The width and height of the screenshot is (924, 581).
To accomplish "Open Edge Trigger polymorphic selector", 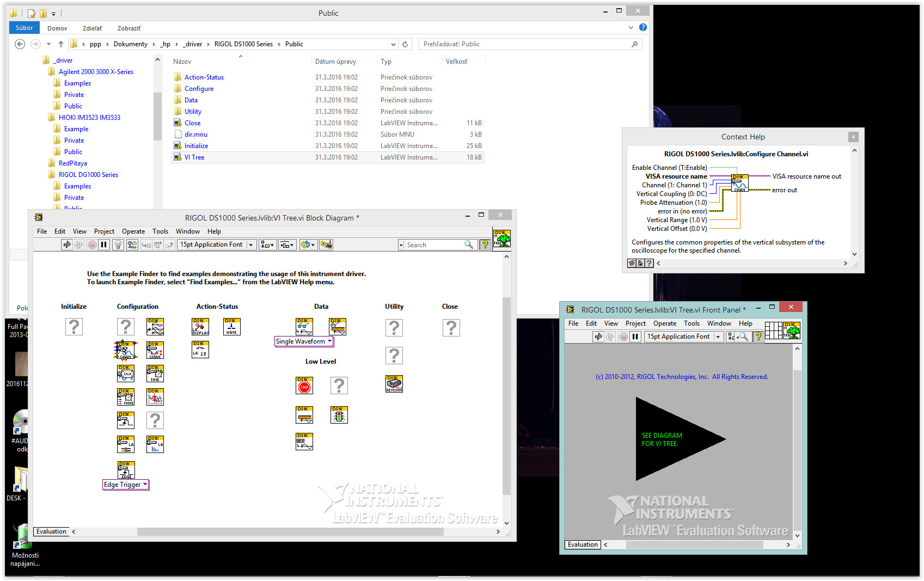I will 126,485.
